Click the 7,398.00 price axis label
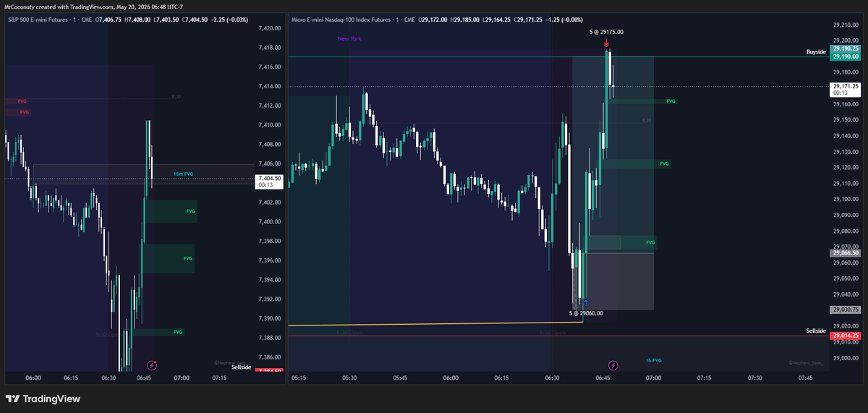 pos(269,241)
